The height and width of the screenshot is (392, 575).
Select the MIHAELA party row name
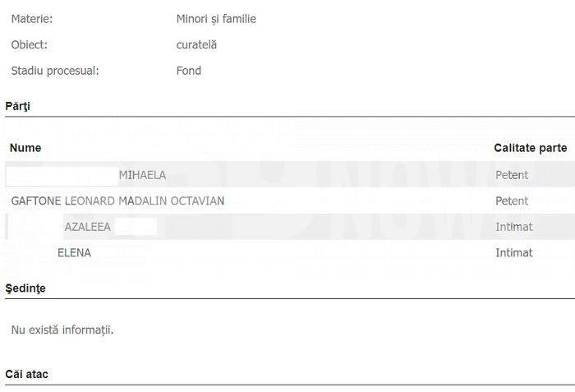click(142, 175)
